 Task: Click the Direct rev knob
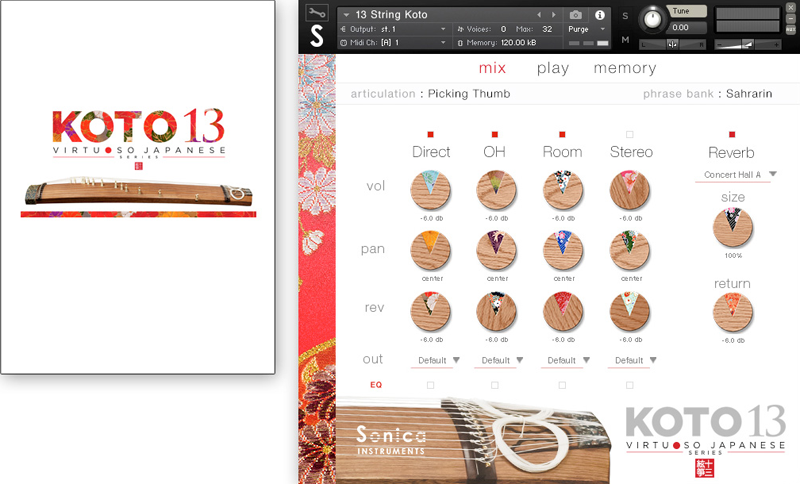pyautogui.click(x=430, y=312)
